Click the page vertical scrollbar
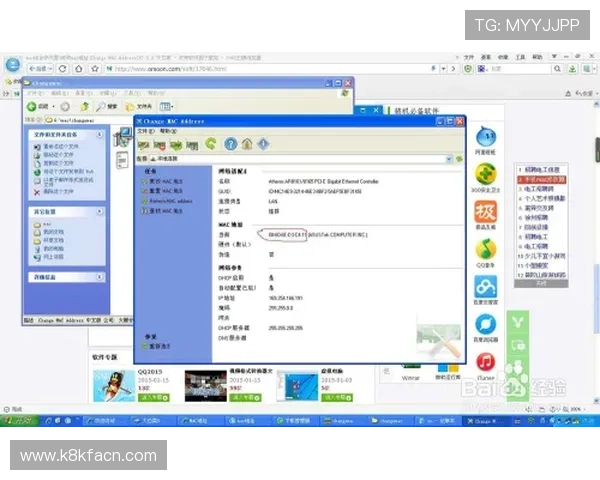This screenshot has width=600, height=480. point(596,299)
